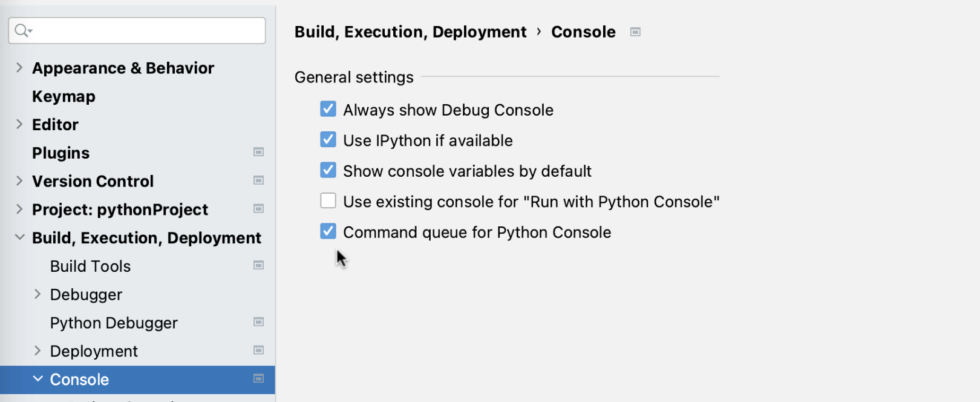This screenshot has height=402, width=980.
Task: Select Python Debugger in settings tree
Action: [114, 323]
